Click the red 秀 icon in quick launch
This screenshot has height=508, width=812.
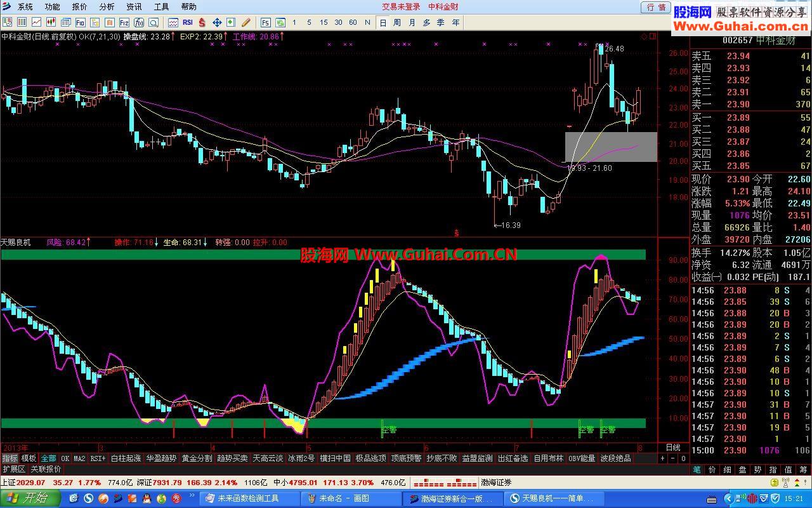click(176, 498)
